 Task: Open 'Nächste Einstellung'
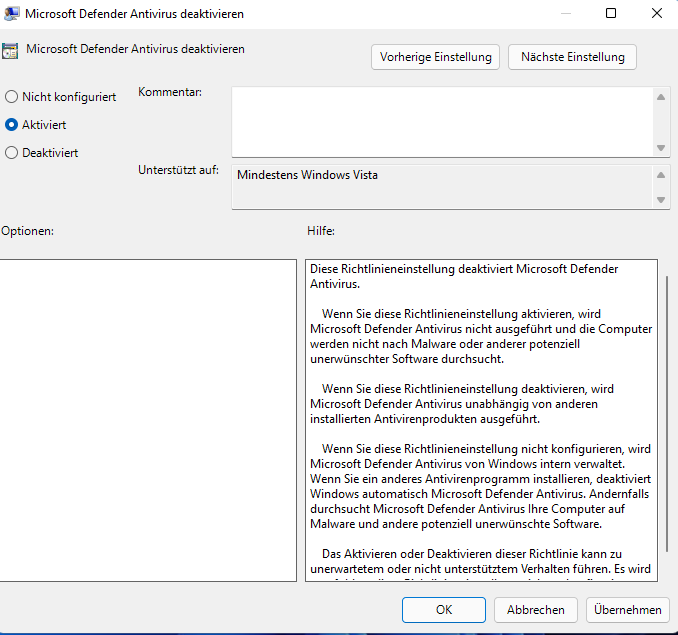pos(572,57)
